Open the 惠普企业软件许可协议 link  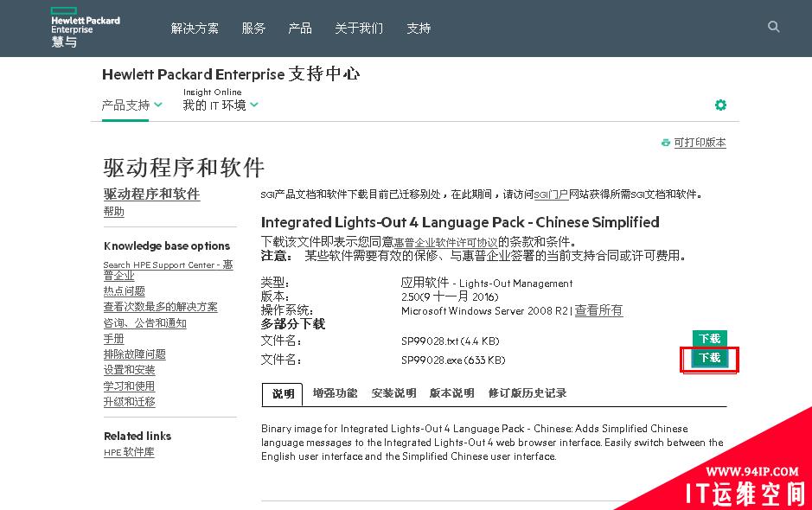click(x=446, y=242)
